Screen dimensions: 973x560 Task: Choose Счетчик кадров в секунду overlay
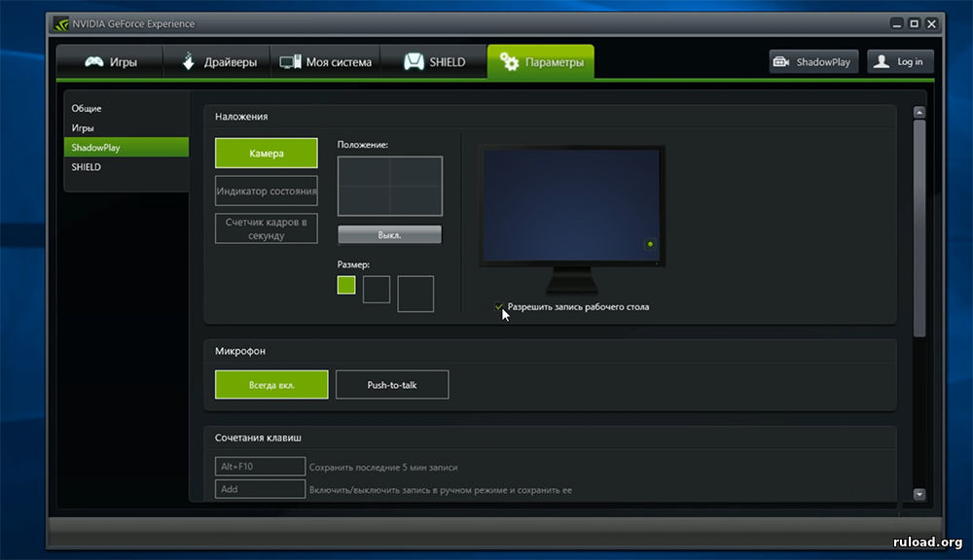(x=267, y=228)
